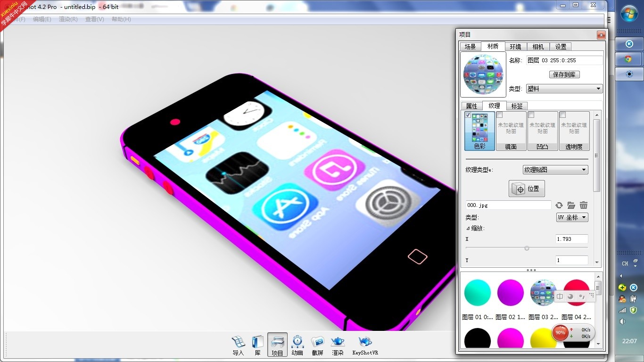Click the Y scale value field
644x362 pixels.
571,260
